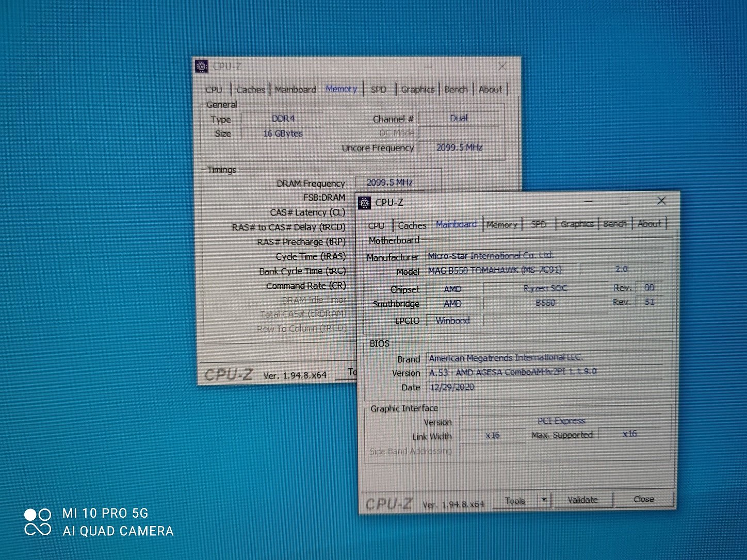Image resolution: width=747 pixels, height=560 pixels.
Task: Close the front CPU-Z Mainboard window
Action: click(x=661, y=201)
